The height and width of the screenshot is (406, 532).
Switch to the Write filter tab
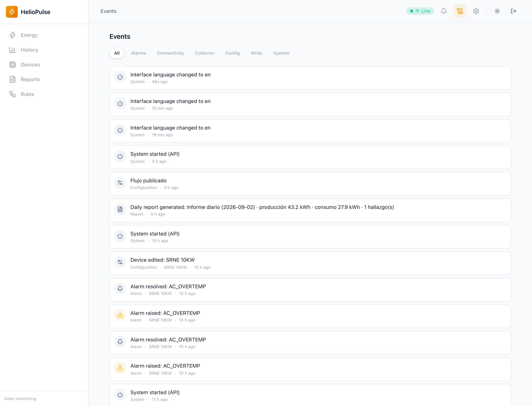coord(256,53)
